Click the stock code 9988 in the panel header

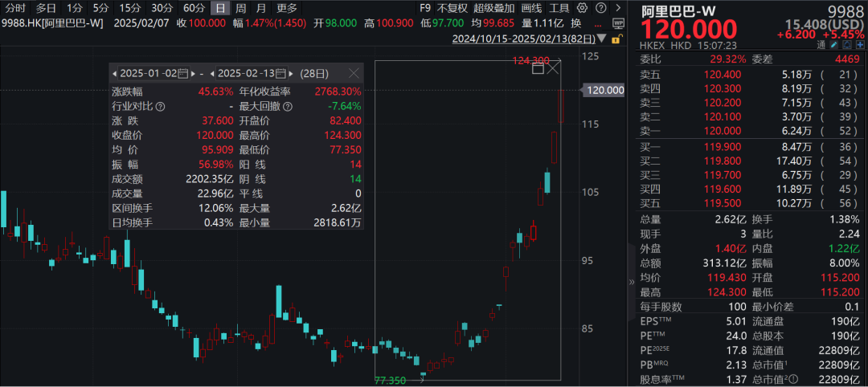click(x=844, y=10)
